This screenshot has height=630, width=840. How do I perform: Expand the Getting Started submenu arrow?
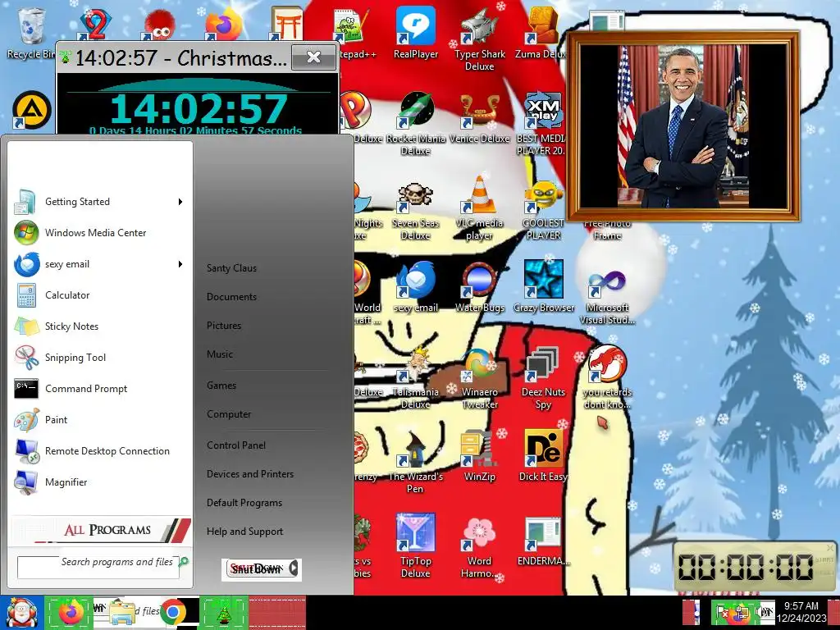(180, 202)
